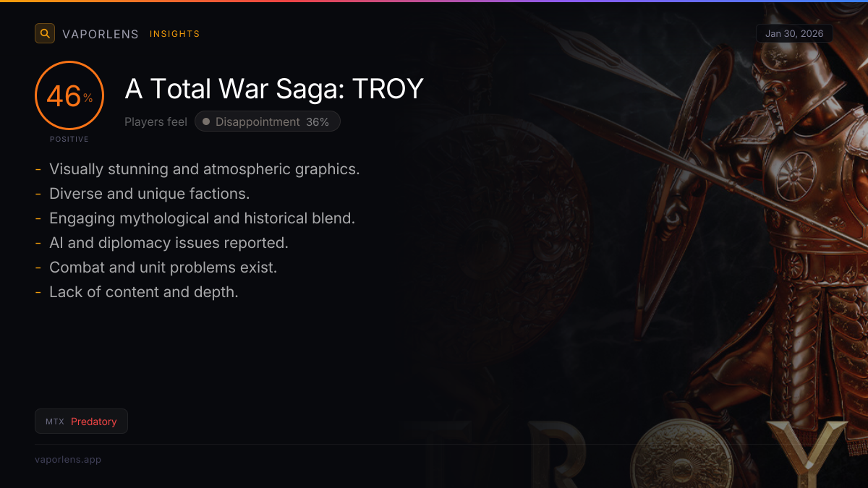
Task: Select "Lack of content and depth" point
Action: (x=143, y=292)
